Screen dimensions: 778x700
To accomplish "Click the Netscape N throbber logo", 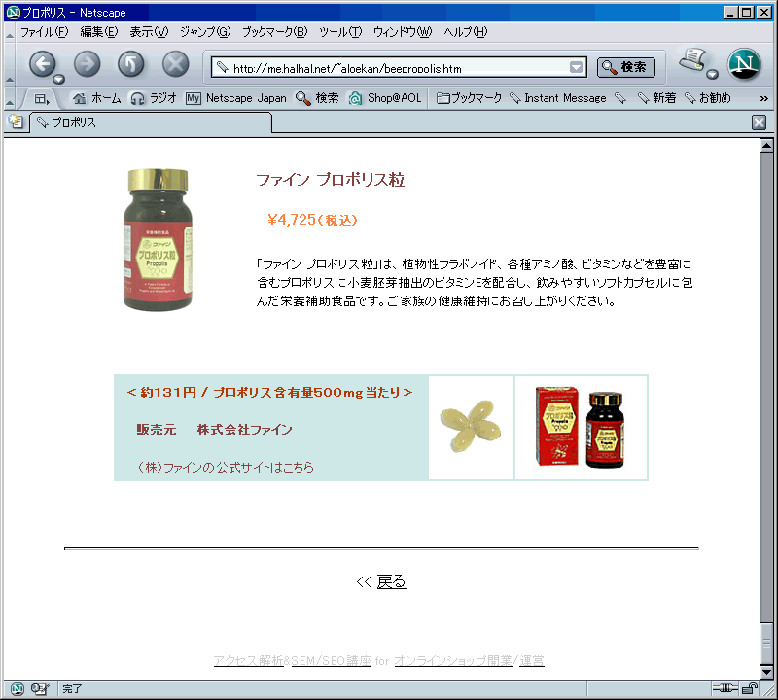I will point(744,64).
